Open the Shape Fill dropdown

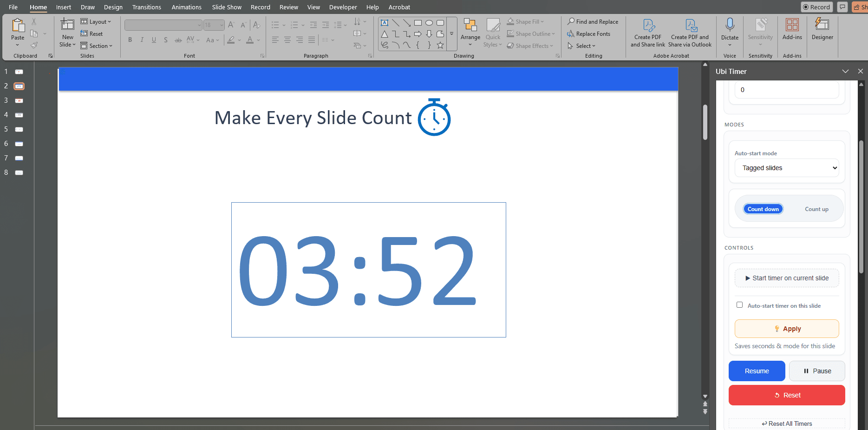(x=542, y=21)
